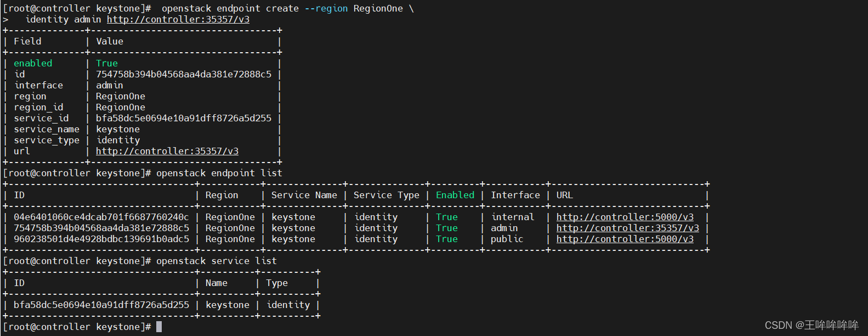Click 'keystone' in the internal endpoint row
Viewport: 868px width, 336px height.
293,217
